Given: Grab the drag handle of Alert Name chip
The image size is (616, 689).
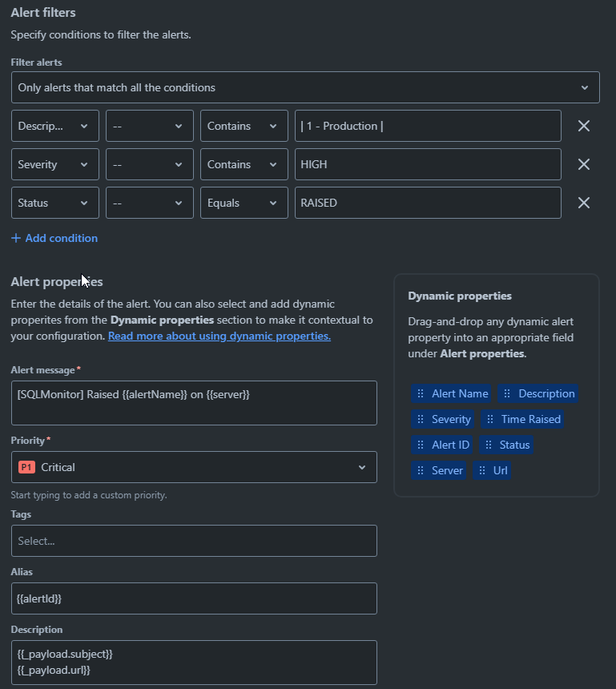Looking at the screenshot, I should (x=421, y=393).
